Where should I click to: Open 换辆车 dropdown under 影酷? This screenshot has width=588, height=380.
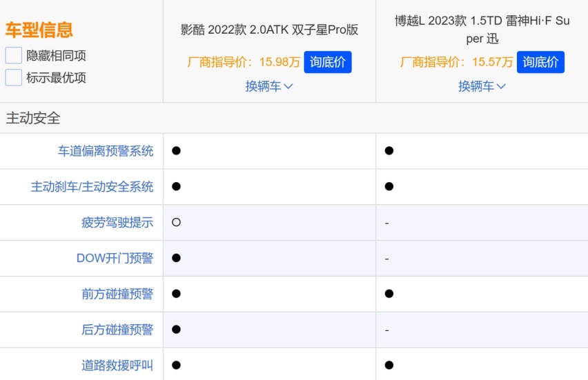269,86
